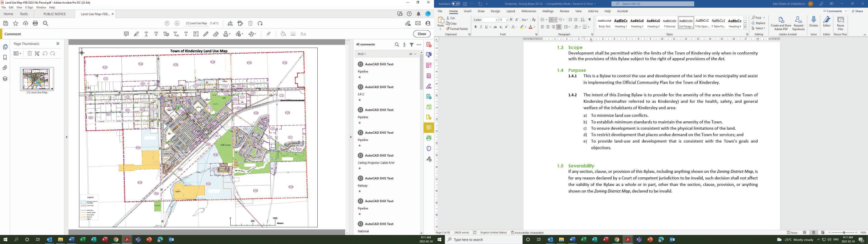Toggle Bold formatting in Word ribbon
Image resolution: width=868 pixels, height=244 pixels.
[475, 27]
